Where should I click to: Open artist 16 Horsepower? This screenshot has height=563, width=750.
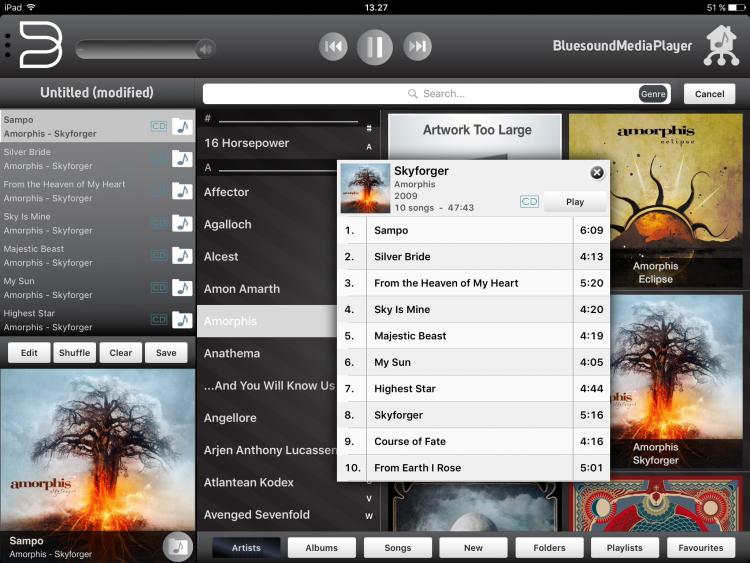click(x=281, y=143)
